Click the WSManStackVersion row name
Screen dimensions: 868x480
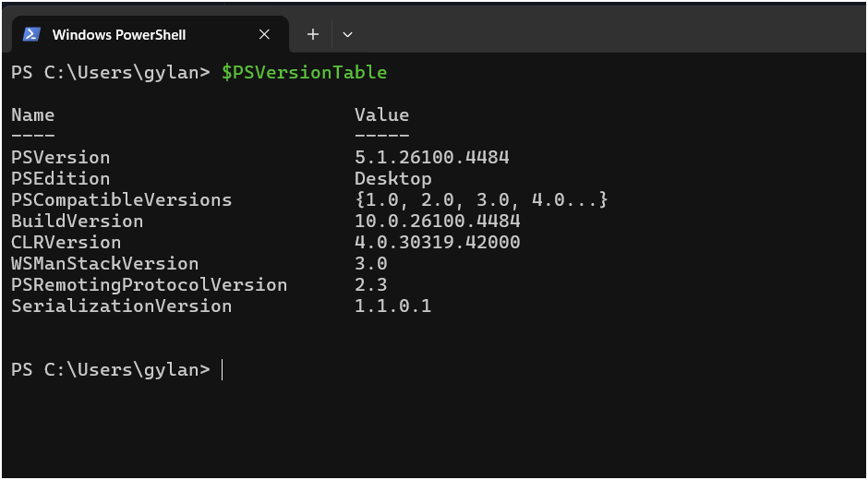tap(104, 263)
